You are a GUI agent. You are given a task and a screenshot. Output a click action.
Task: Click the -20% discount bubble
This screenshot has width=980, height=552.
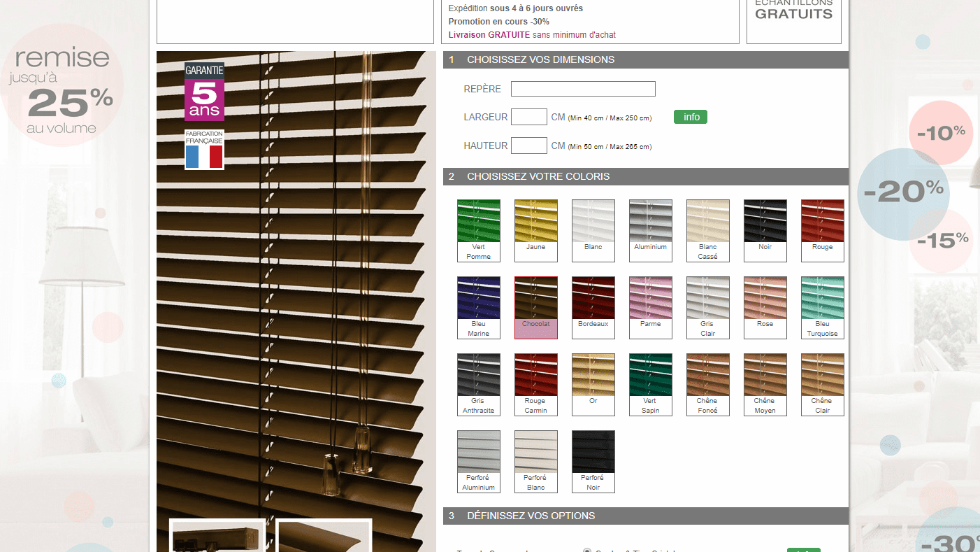[903, 194]
